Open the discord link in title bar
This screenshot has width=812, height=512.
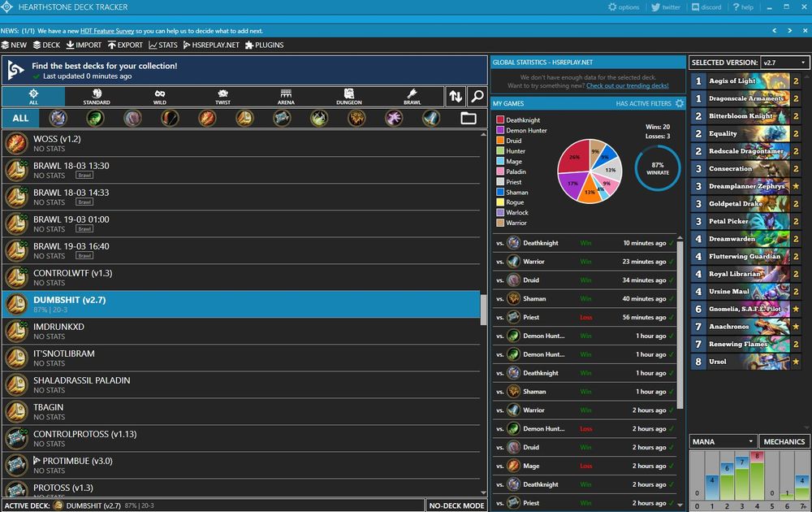click(x=706, y=7)
